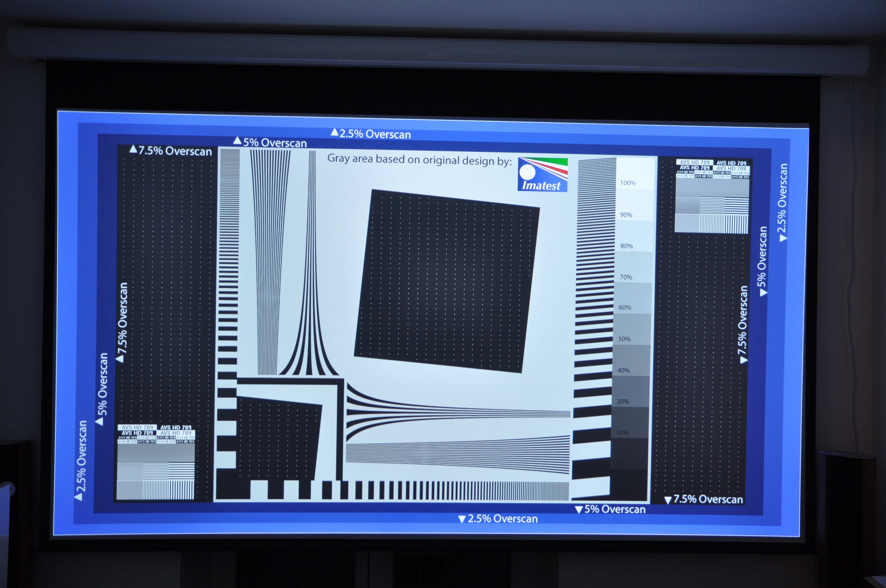Select the 90% grayscale step label

point(626,215)
